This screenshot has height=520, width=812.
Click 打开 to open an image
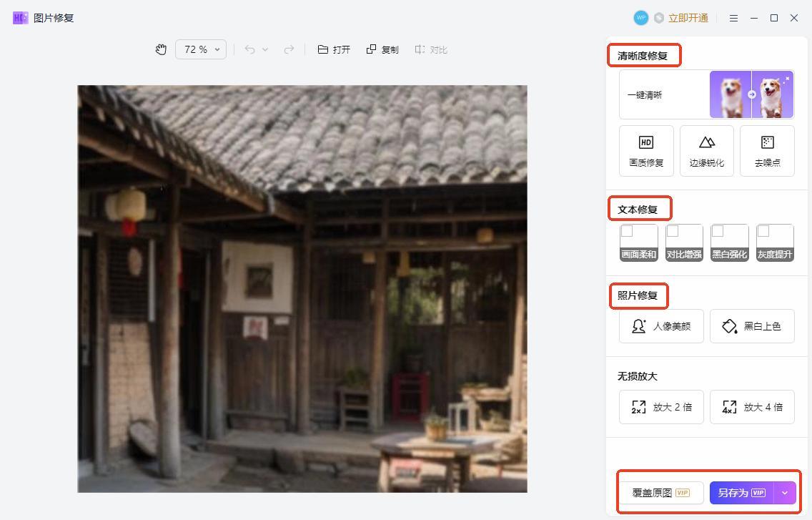click(x=334, y=49)
